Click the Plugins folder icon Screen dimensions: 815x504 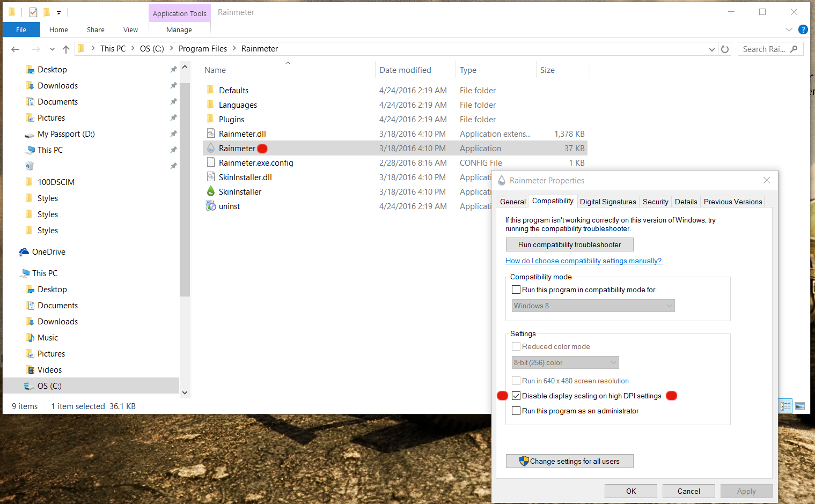(211, 119)
